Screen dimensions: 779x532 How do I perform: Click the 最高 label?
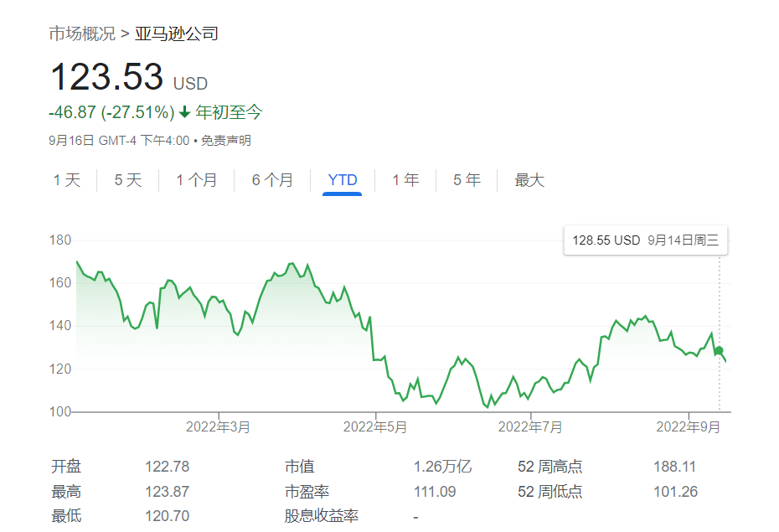pyautogui.click(x=66, y=492)
